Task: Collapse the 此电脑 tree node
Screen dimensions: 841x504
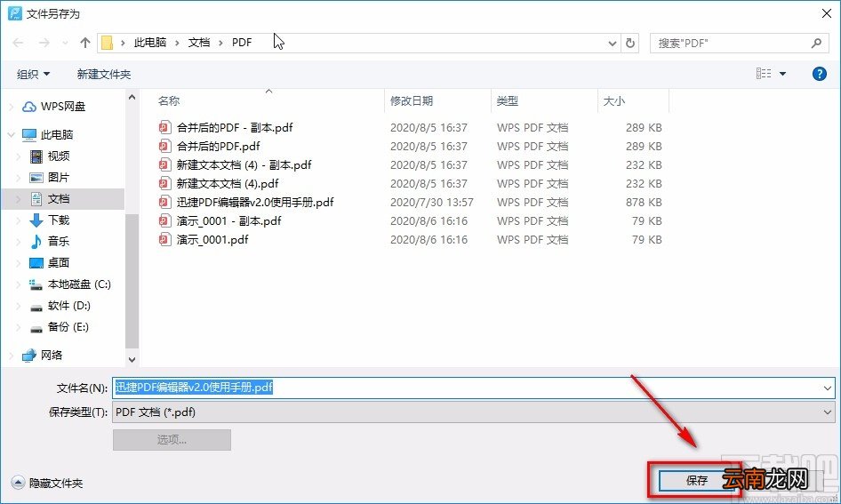Action: point(12,134)
